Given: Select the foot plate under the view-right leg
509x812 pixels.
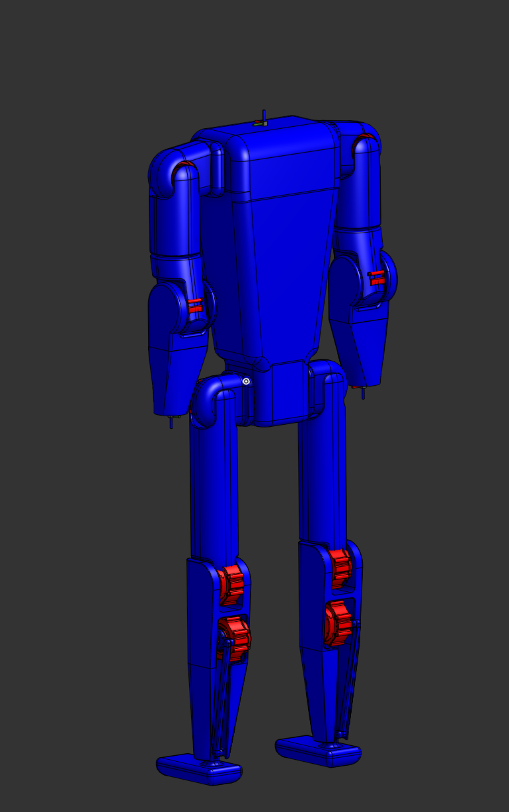Looking at the screenshot, I should point(318,751).
